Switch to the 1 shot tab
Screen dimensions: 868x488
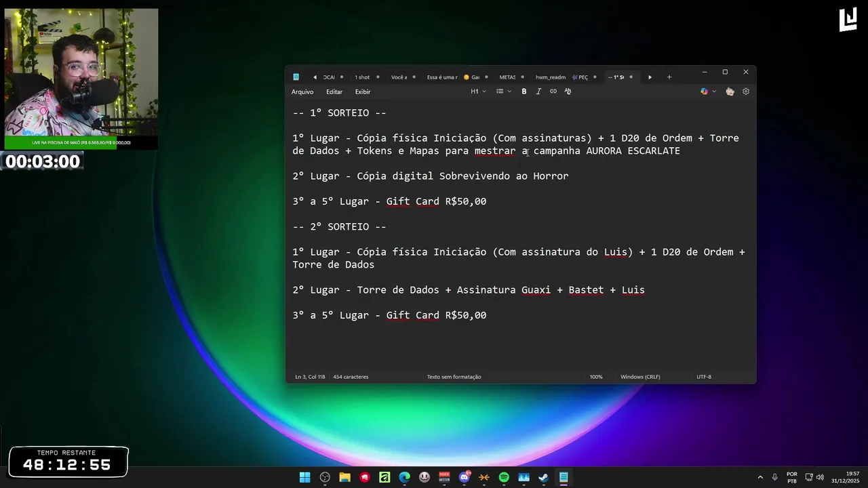(x=362, y=77)
